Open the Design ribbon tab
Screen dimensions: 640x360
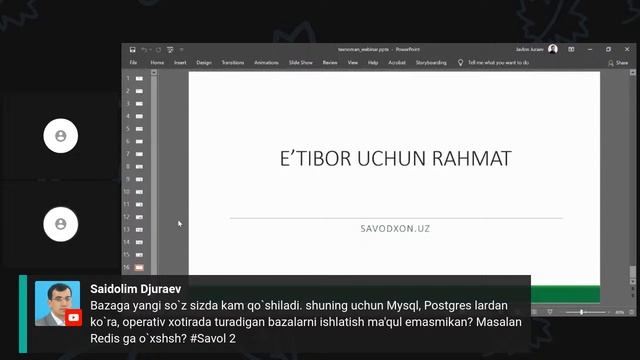204,62
